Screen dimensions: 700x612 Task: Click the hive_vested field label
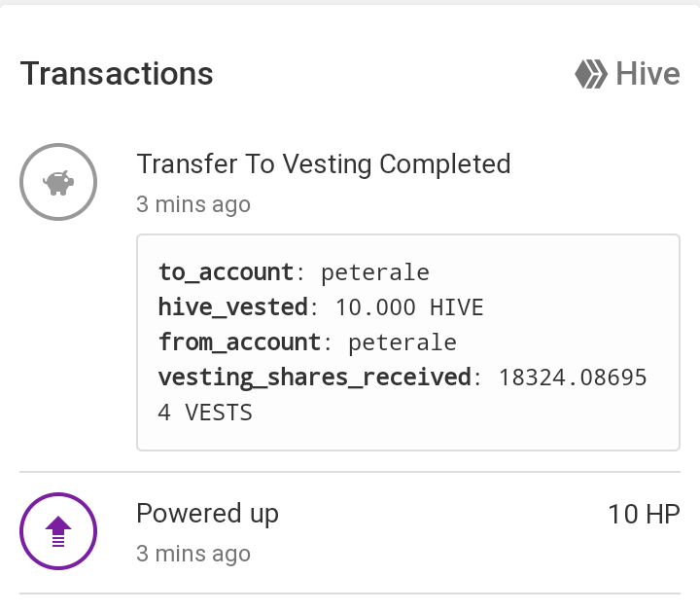[233, 307]
